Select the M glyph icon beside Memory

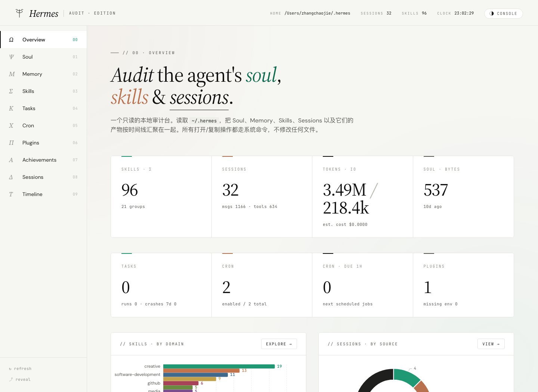click(12, 74)
